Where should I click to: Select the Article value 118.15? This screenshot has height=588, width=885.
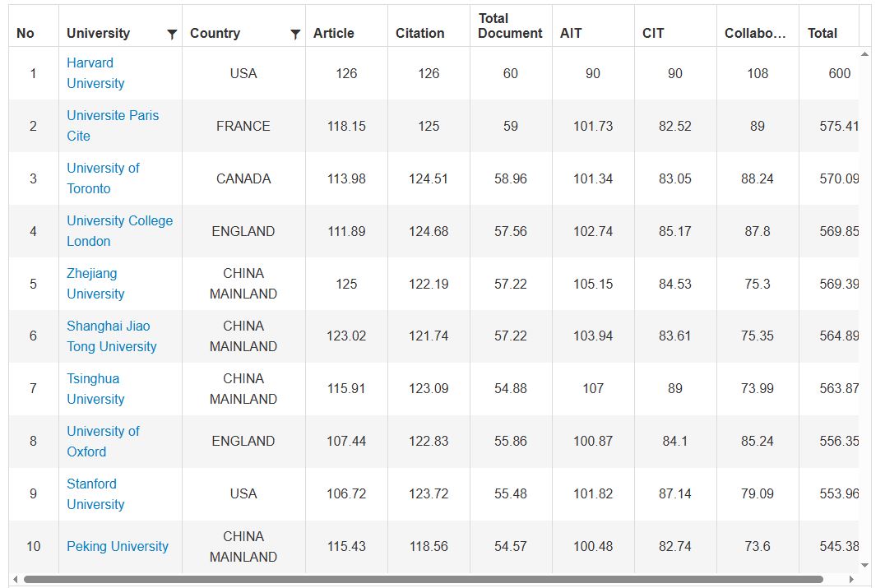(x=346, y=126)
